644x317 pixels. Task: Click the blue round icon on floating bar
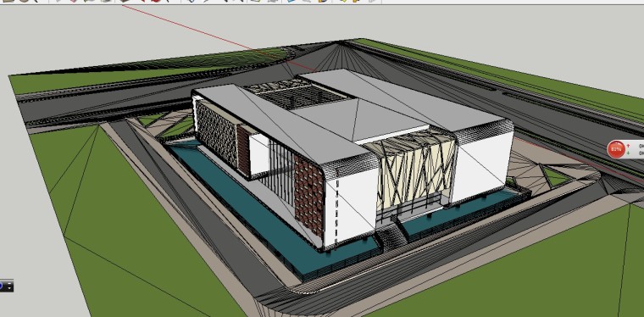(x=1, y=286)
